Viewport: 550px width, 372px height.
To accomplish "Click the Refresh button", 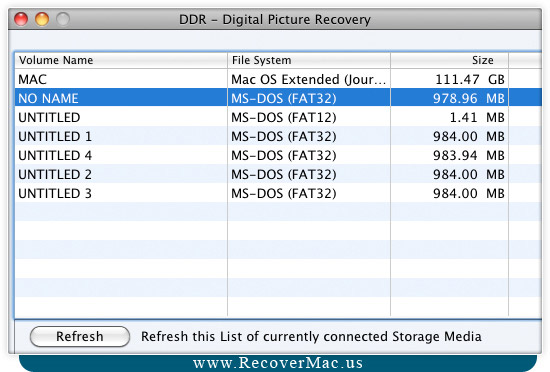I will [x=80, y=337].
